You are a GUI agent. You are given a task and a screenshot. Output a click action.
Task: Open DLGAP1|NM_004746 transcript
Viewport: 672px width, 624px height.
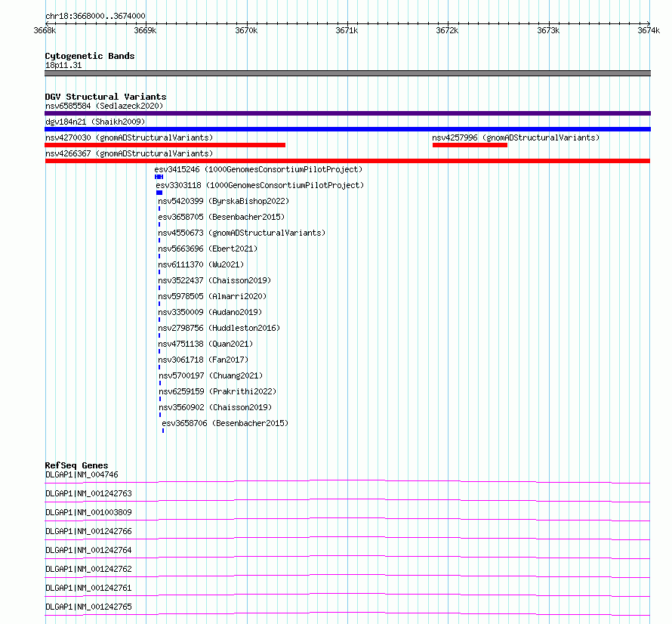click(x=82, y=474)
